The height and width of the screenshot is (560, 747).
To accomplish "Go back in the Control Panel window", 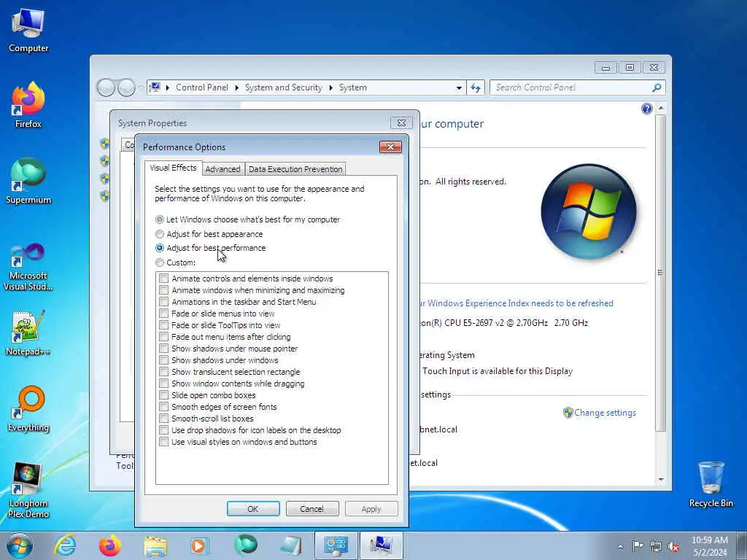I will click(106, 87).
